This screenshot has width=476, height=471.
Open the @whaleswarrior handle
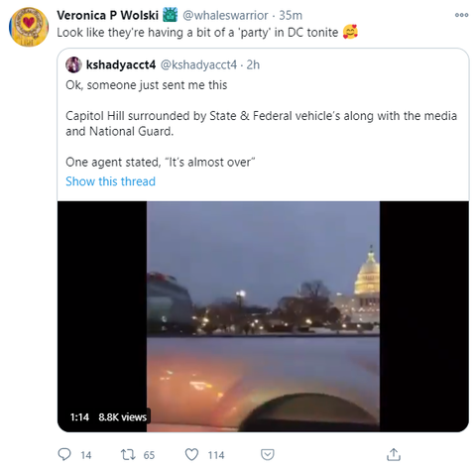[x=225, y=15]
